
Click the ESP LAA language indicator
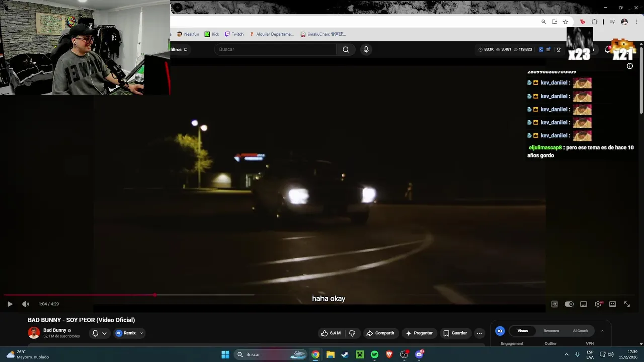(x=590, y=354)
